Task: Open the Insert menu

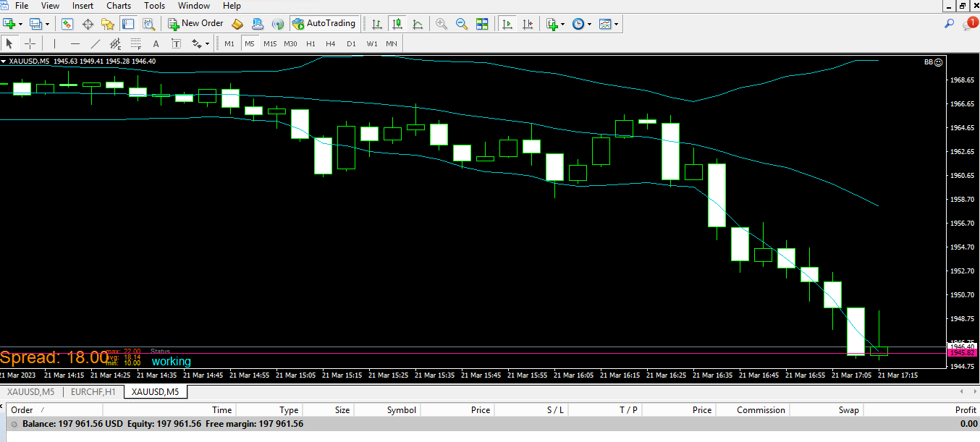Action: pyautogui.click(x=83, y=6)
